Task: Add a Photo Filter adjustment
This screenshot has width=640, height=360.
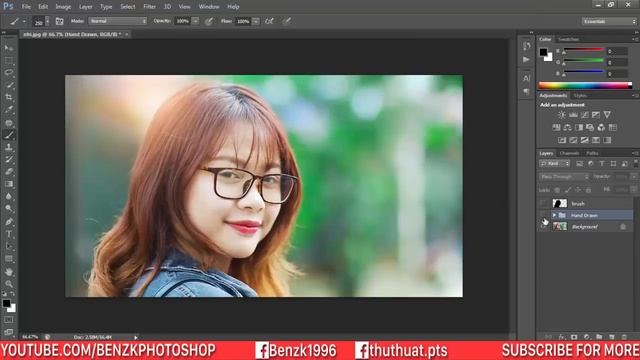Action: tap(590, 127)
